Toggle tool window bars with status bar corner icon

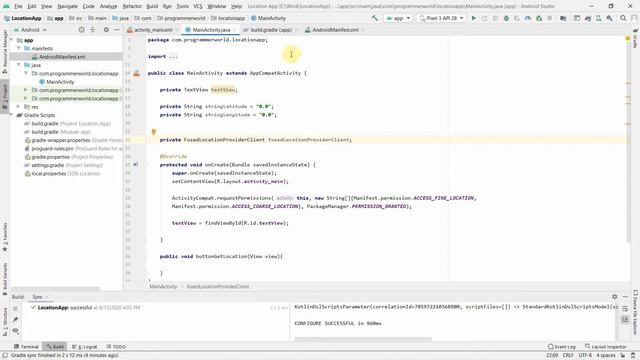[x=5, y=356]
